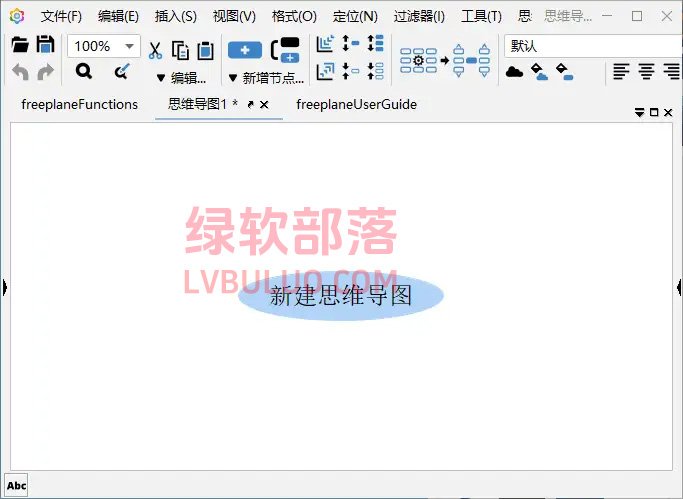The height and width of the screenshot is (499, 683).
Task: Cut the node with scissors icon
Action: [155, 51]
